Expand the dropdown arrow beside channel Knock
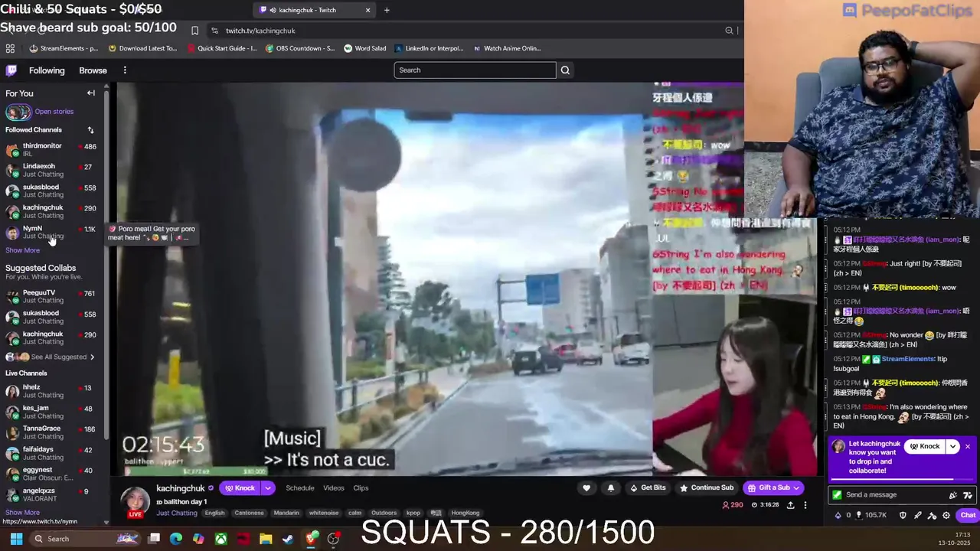This screenshot has height=551, width=980. (268, 488)
